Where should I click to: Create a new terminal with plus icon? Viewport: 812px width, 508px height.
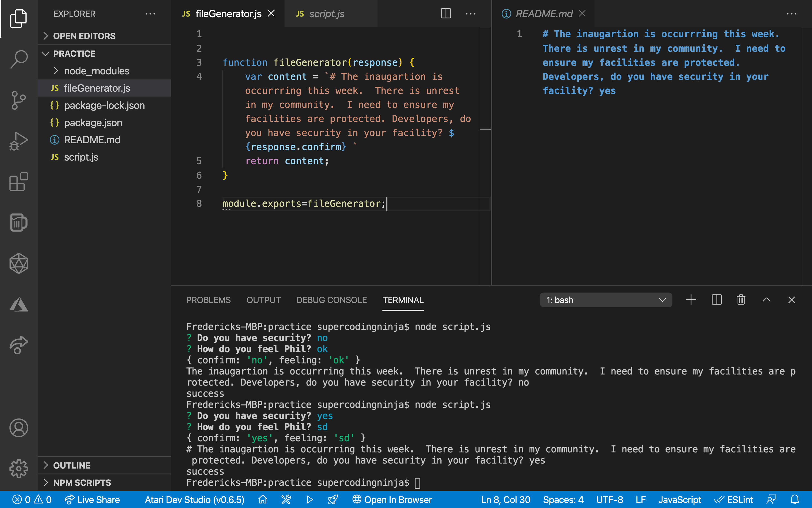[691, 300]
